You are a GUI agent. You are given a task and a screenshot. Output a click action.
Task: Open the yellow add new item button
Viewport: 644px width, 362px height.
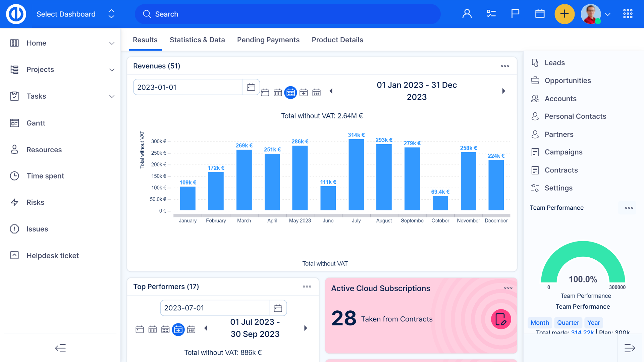(x=565, y=14)
